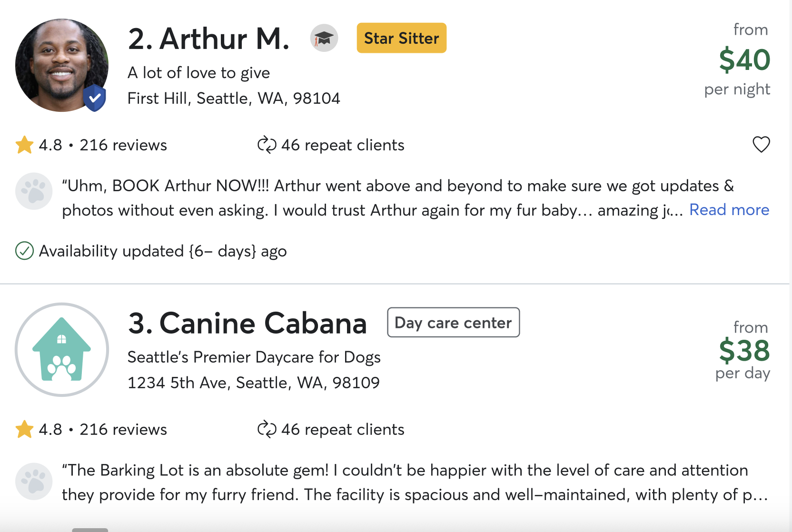Click Arthur's repeat clients arrows icon
The image size is (792, 532).
pyautogui.click(x=267, y=145)
